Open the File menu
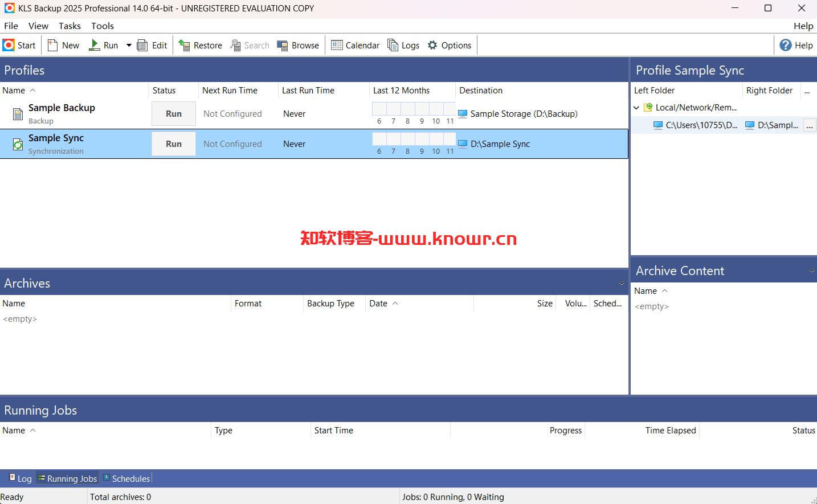 click(x=11, y=26)
